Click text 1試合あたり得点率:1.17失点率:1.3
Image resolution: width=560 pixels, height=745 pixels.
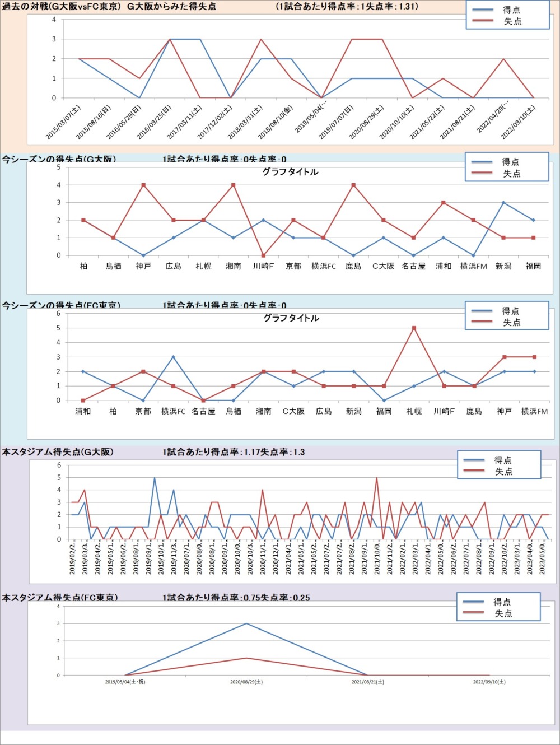pos(234,452)
